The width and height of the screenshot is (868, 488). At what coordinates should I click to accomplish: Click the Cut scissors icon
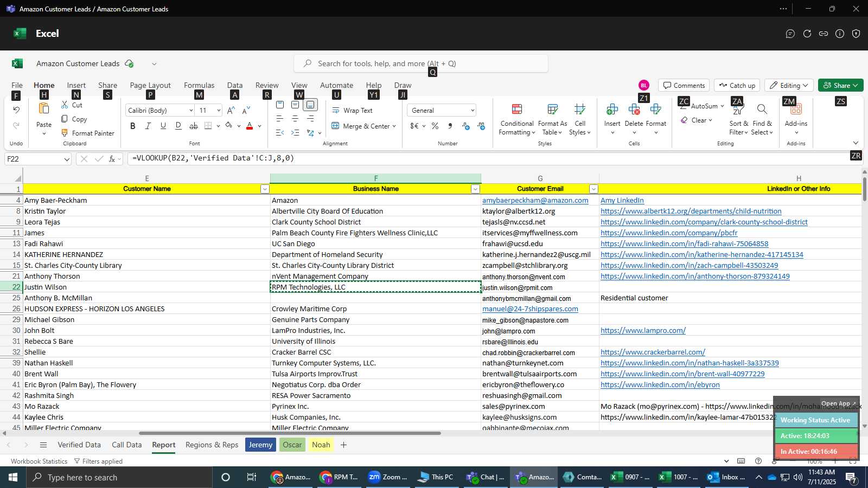tap(65, 105)
